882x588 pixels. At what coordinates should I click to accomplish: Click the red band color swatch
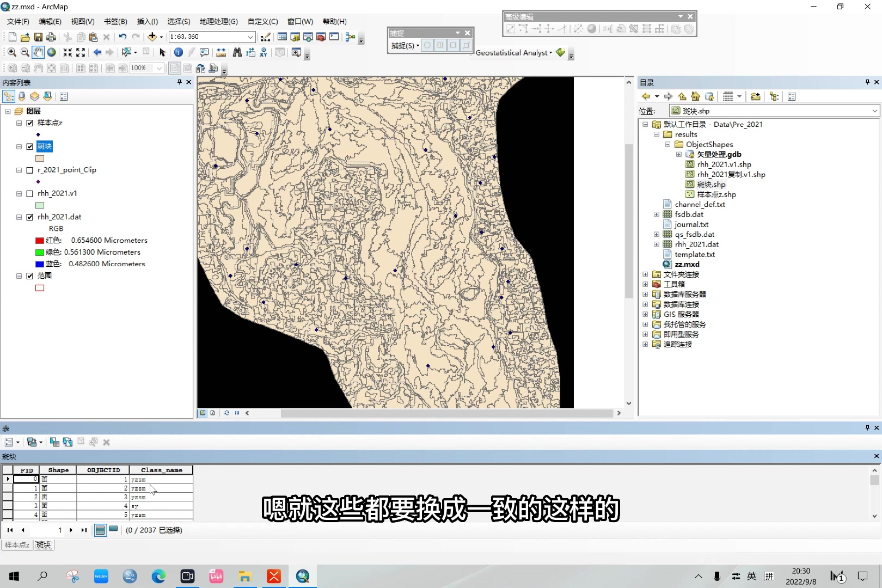point(39,241)
